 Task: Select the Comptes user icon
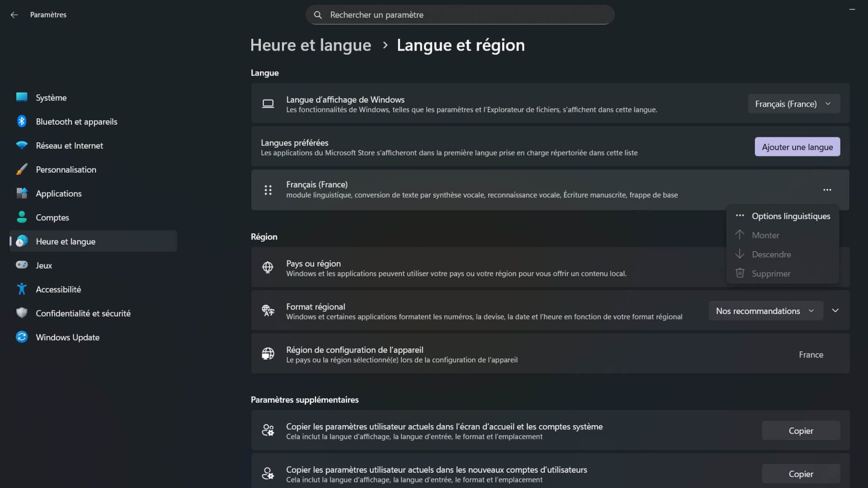[21, 217]
